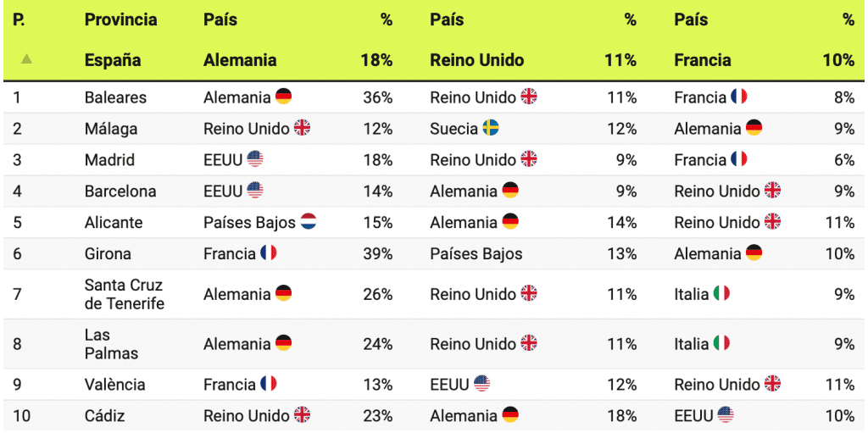The width and height of the screenshot is (868, 433).
Task: Click the German flag in the Baleares row
Action: 283,97
